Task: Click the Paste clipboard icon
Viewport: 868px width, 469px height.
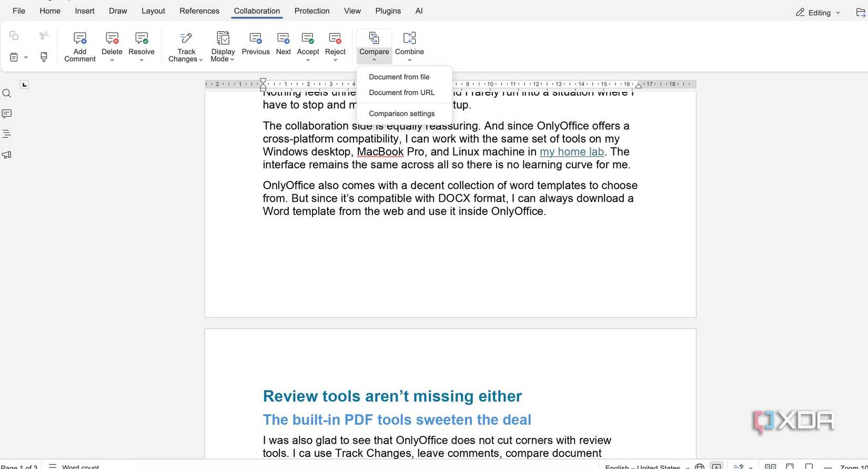Action: (x=14, y=57)
